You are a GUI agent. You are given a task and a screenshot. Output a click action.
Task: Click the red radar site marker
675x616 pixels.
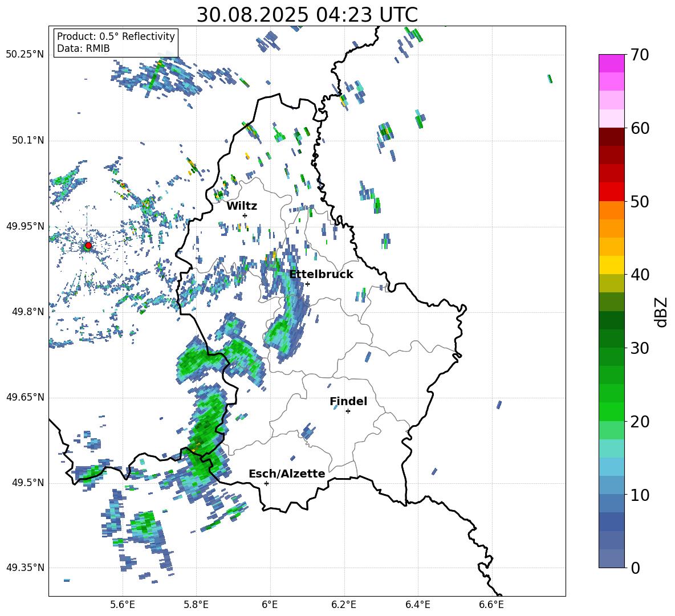point(88,246)
